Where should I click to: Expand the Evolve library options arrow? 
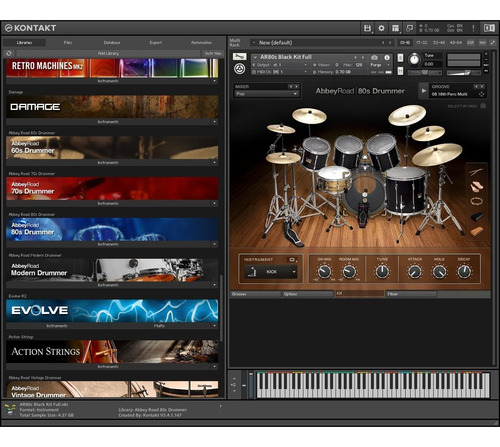click(214, 326)
